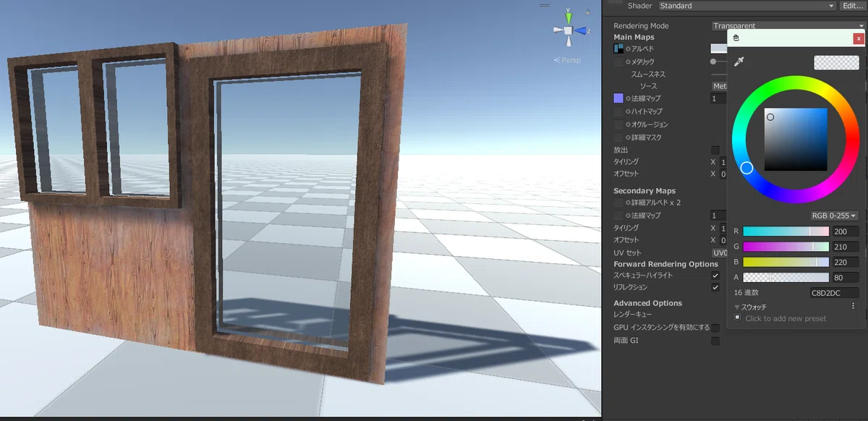Click inside the saturation-brightness square
Viewport: 868px width, 421px height.
coord(796,140)
